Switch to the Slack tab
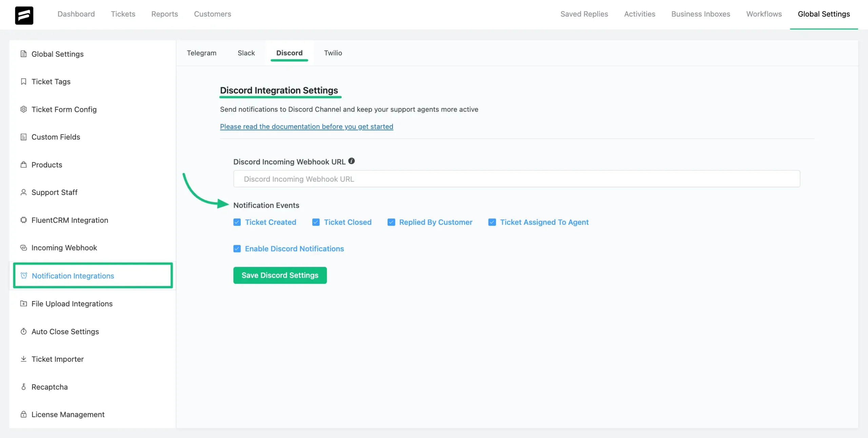Image resolution: width=868 pixels, height=438 pixels. (246, 53)
